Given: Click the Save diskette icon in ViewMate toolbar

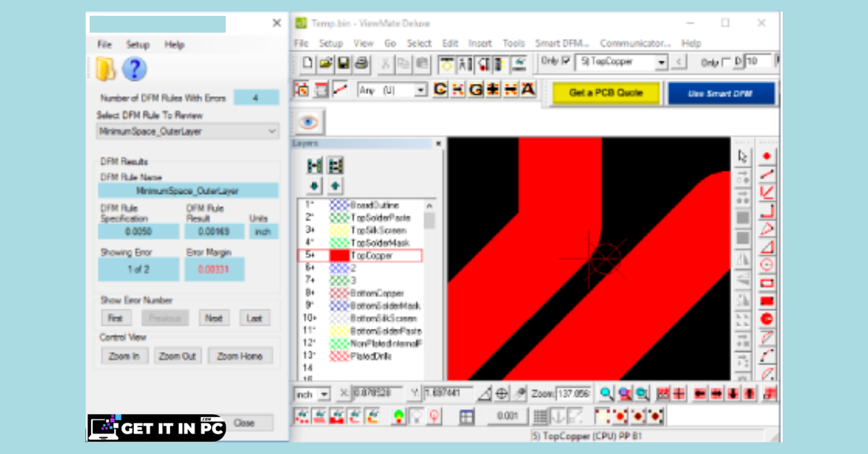Looking at the screenshot, I should point(344,63).
